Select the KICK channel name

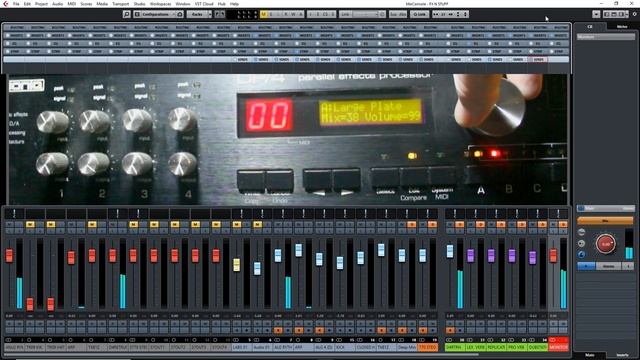click(x=345, y=347)
